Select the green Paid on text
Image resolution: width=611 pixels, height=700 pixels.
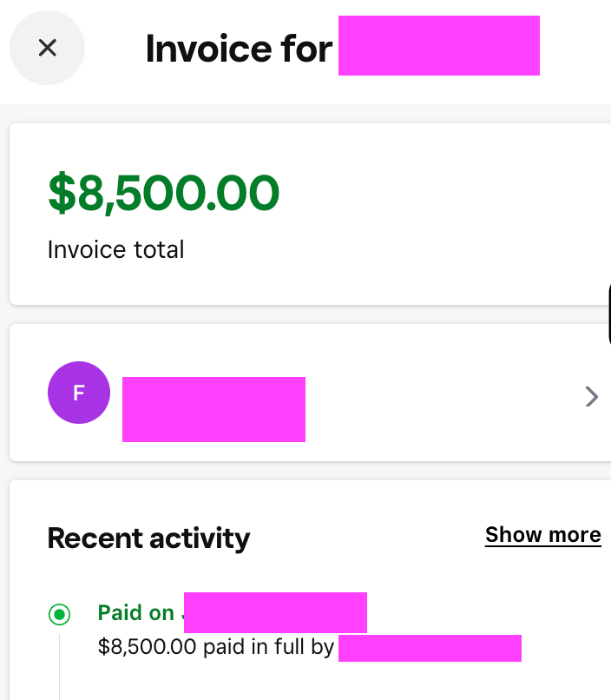pos(137,613)
